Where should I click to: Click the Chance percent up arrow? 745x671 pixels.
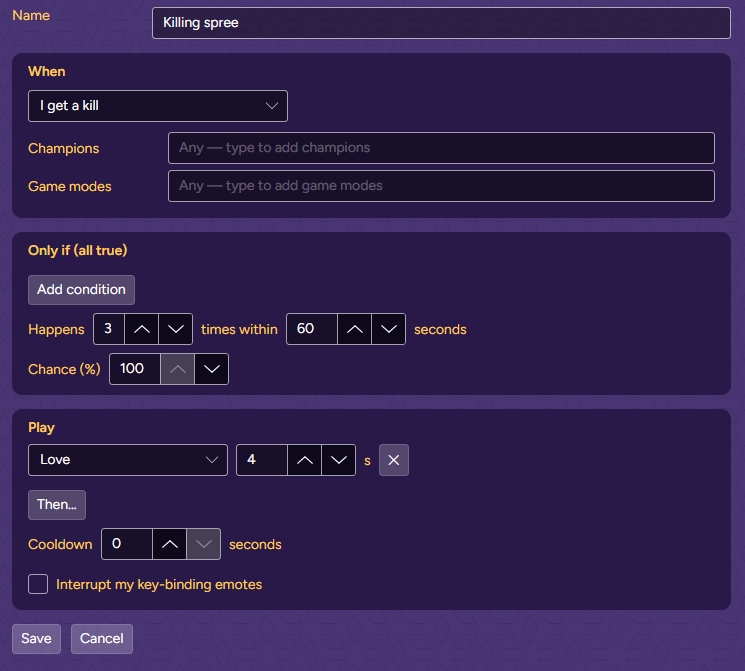pyautogui.click(x=177, y=369)
